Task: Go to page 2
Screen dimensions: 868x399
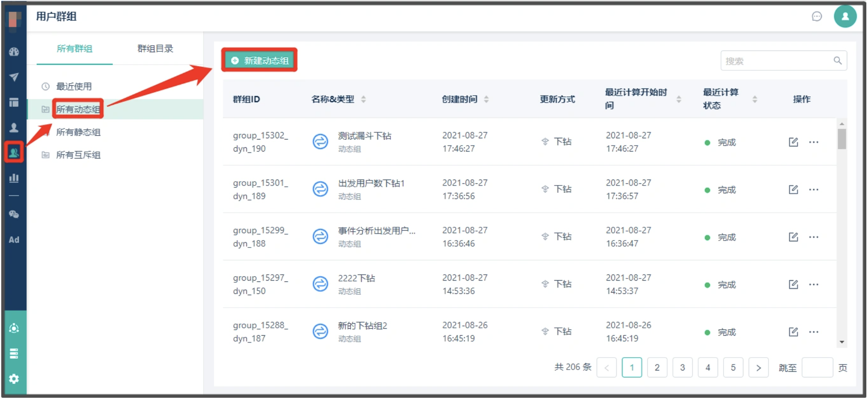Action: [657, 368]
